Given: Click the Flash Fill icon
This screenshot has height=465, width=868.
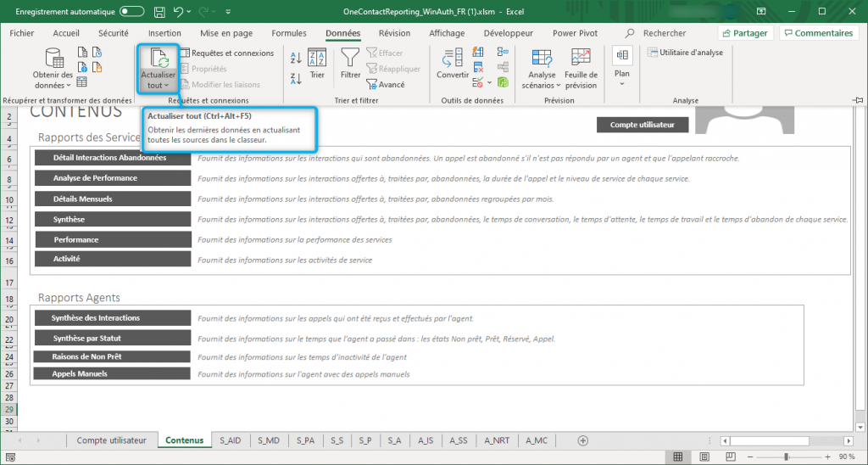Looking at the screenshot, I should (x=478, y=53).
